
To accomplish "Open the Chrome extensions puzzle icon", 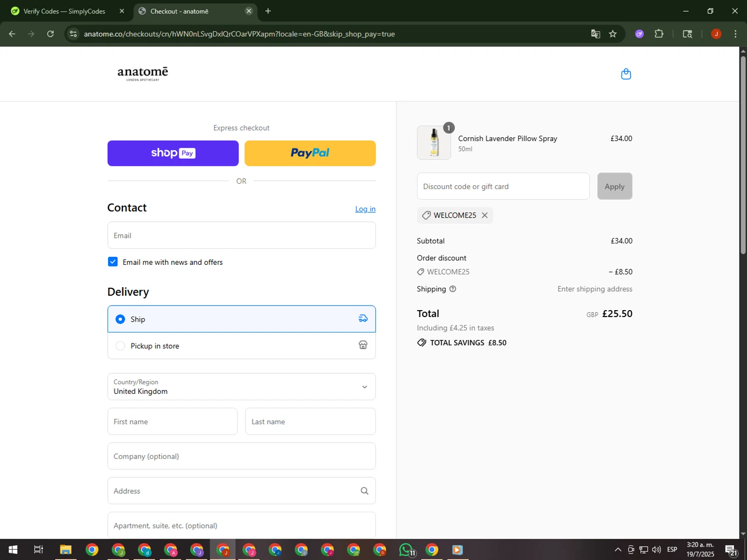I will 659,34.
